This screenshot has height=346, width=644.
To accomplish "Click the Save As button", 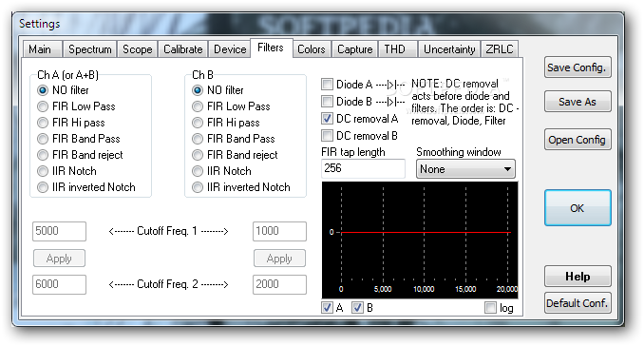I will tap(578, 102).
